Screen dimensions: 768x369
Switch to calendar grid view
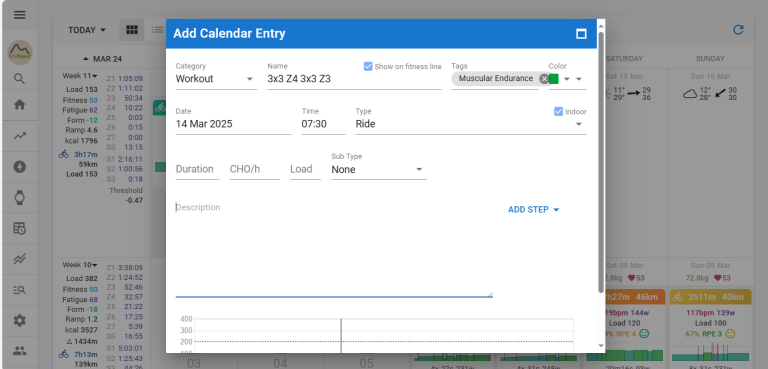pos(132,30)
